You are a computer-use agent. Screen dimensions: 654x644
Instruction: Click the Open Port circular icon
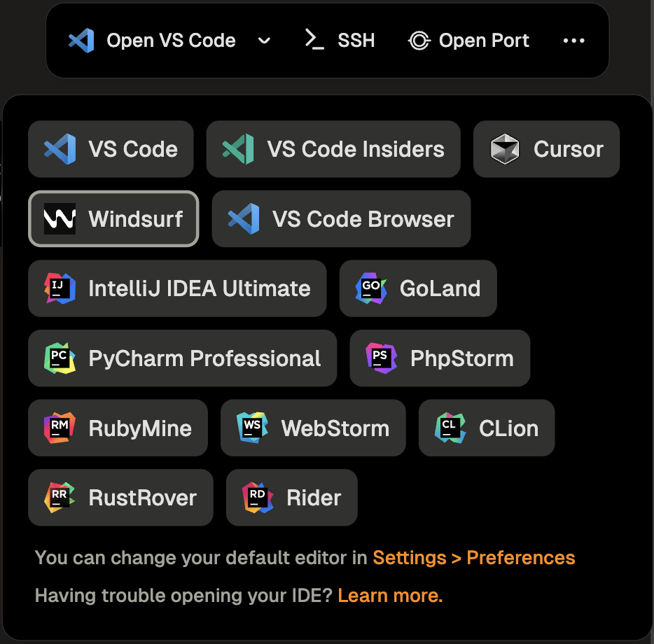[x=419, y=41]
